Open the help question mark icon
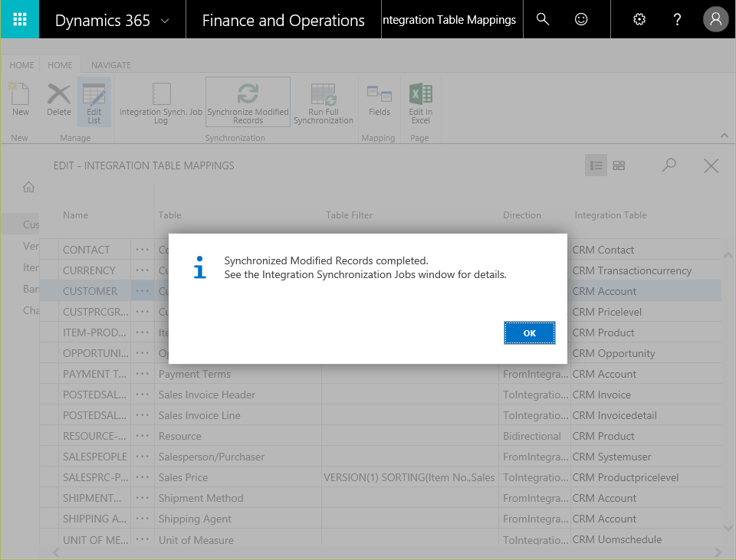 (x=677, y=19)
